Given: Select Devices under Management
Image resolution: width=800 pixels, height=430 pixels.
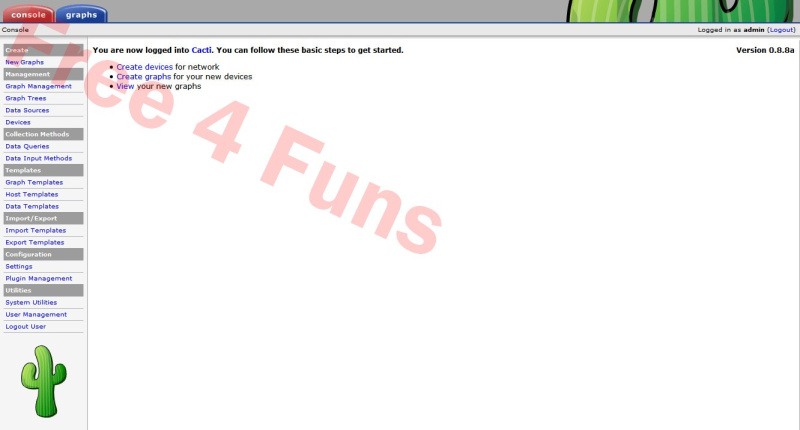Looking at the screenshot, I should (18, 122).
